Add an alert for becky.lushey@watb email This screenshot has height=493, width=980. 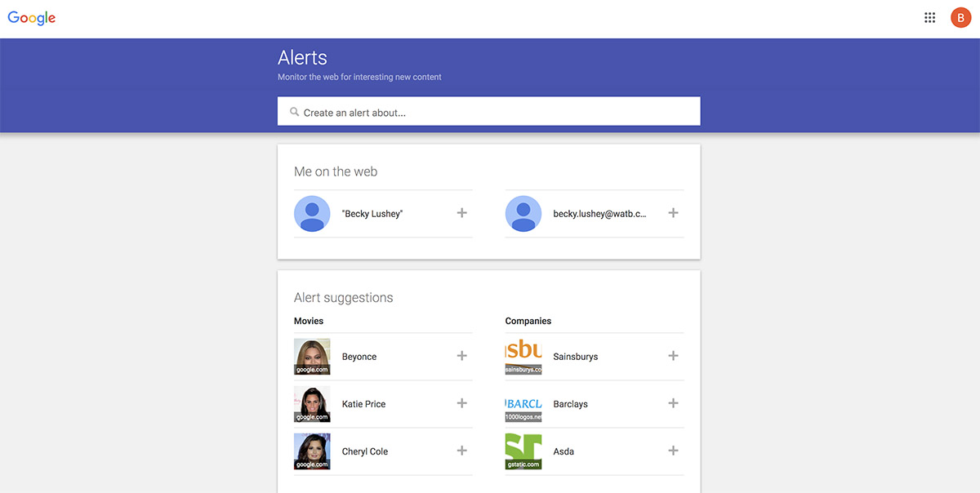tap(673, 213)
